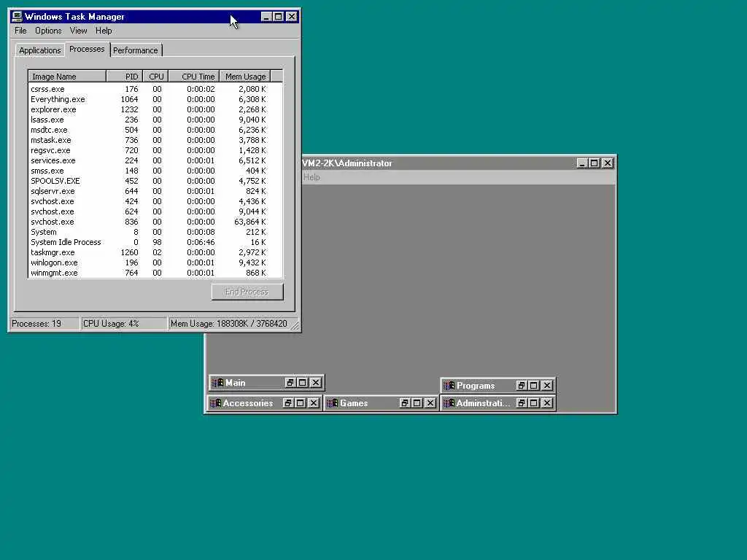Switch to the Performance tab
This screenshot has width=747, height=560.
pyautogui.click(x=135, y=50)
